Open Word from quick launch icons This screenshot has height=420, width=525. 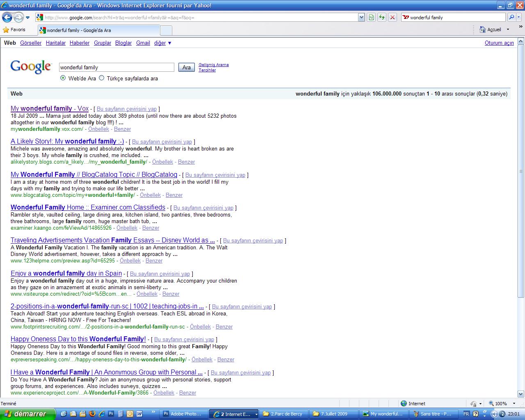click(139, 414)
